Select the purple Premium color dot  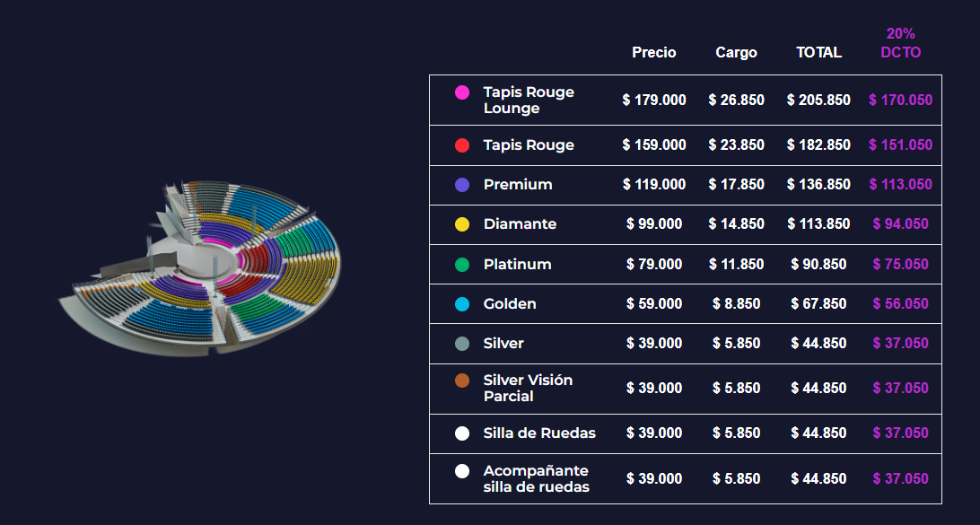click(x=462, y=185)
